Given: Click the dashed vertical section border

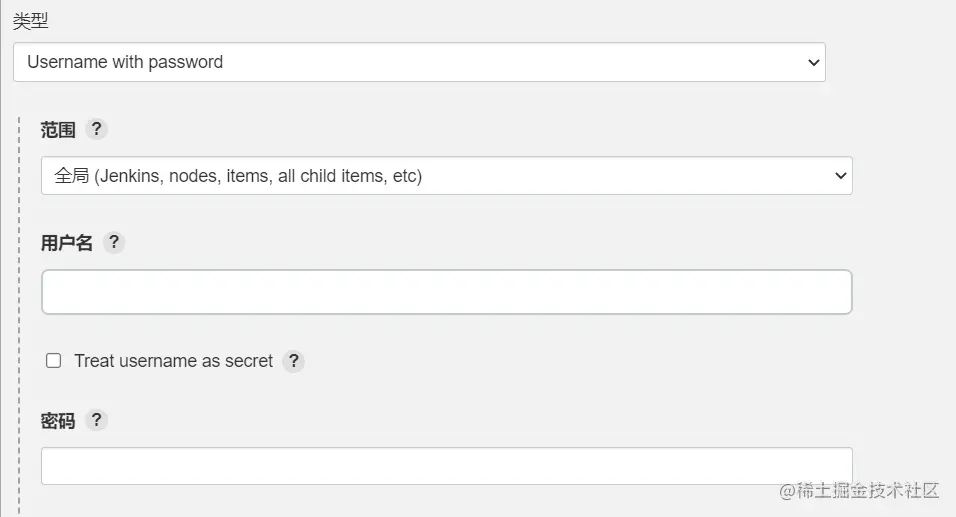Looking at the screenshot, I should 19,317.
